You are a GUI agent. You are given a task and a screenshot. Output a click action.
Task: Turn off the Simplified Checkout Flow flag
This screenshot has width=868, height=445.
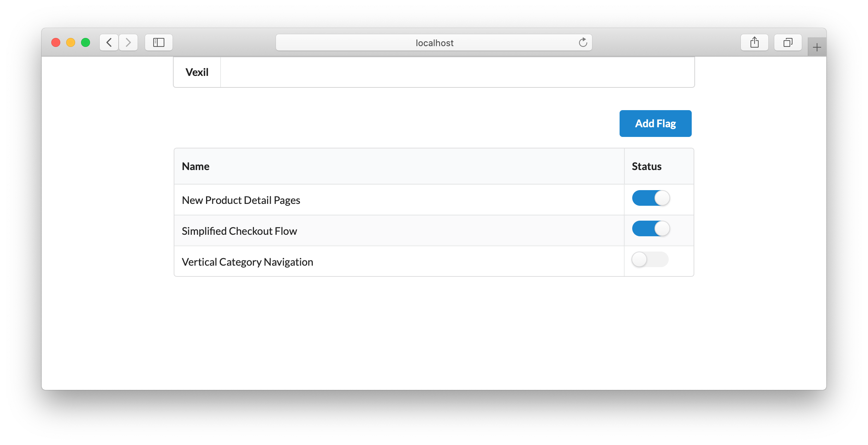(x=650, y=229)
